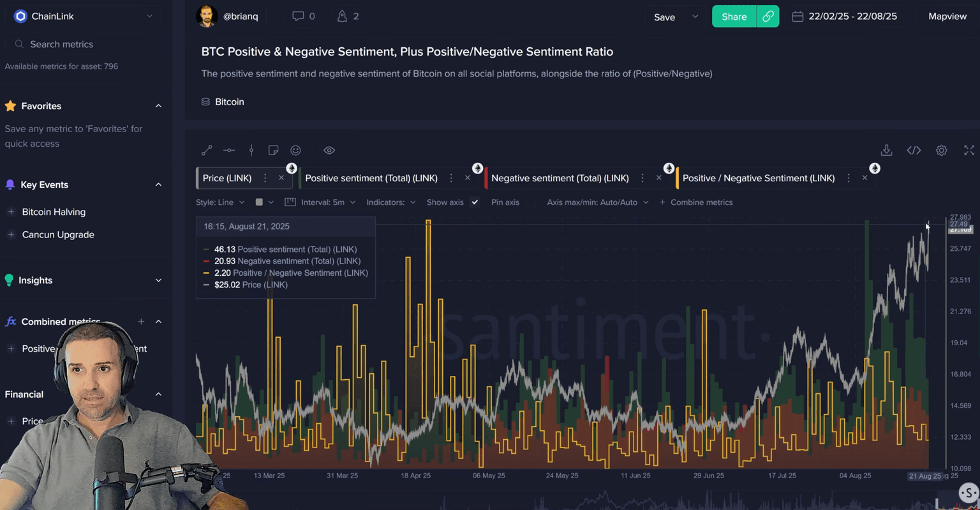Uncheck the Show axis checkbox
980x510 pixels.
point(475,202)
